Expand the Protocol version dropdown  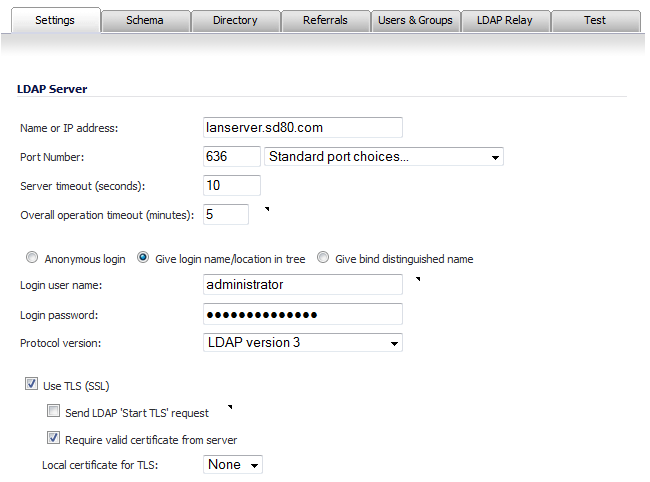[303, 343]
